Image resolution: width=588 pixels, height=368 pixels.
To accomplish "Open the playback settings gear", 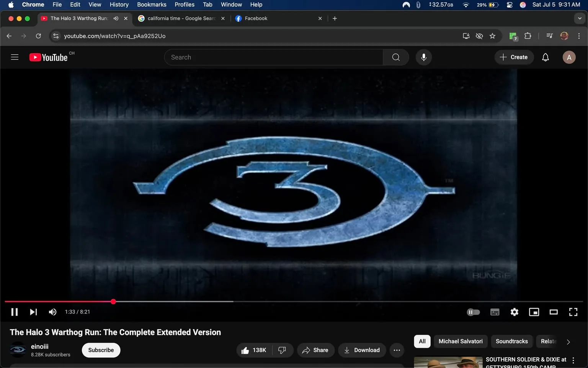I will point(514,312).
